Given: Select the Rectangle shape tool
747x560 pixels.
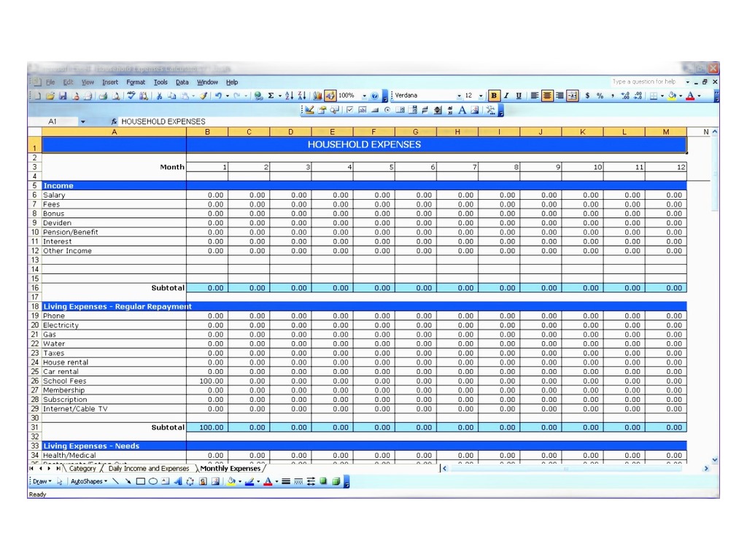Looking at the screenshot, I should (x=141, y=481).
